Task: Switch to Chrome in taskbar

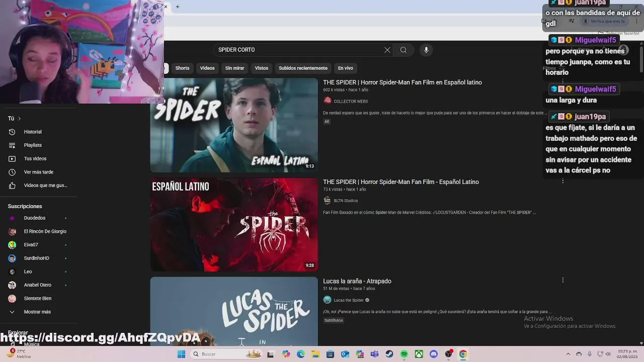Action: click(463, 354)
